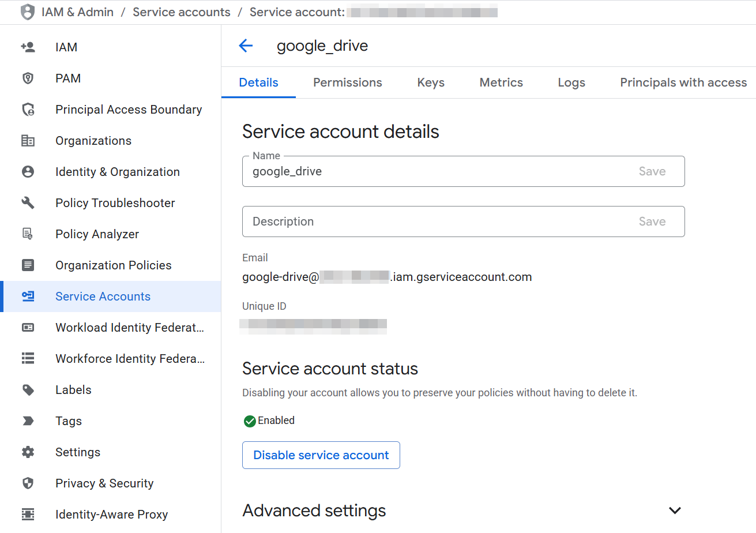Switch to the Metrics tab
Viewport: 756px width, 533px height.
[501, 82]
